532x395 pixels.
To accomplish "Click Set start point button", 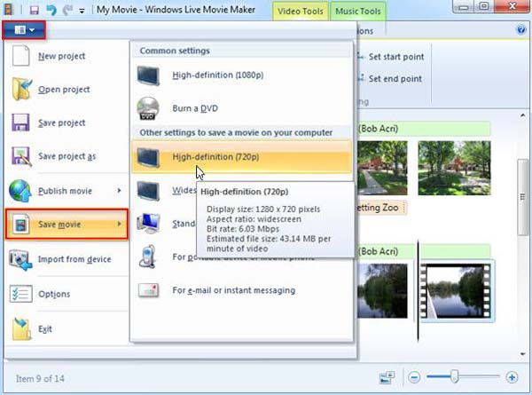I will coord(391,57).
